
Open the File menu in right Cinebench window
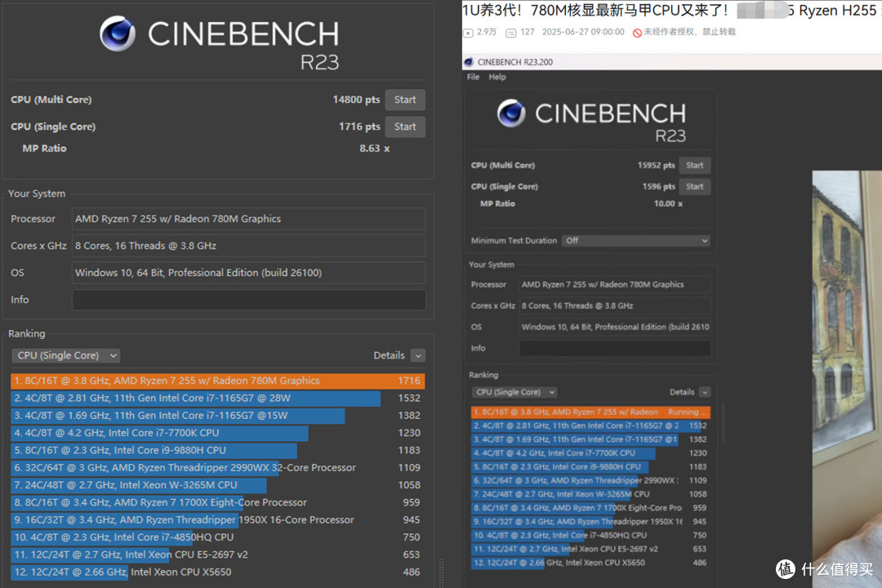coord(473,77)
